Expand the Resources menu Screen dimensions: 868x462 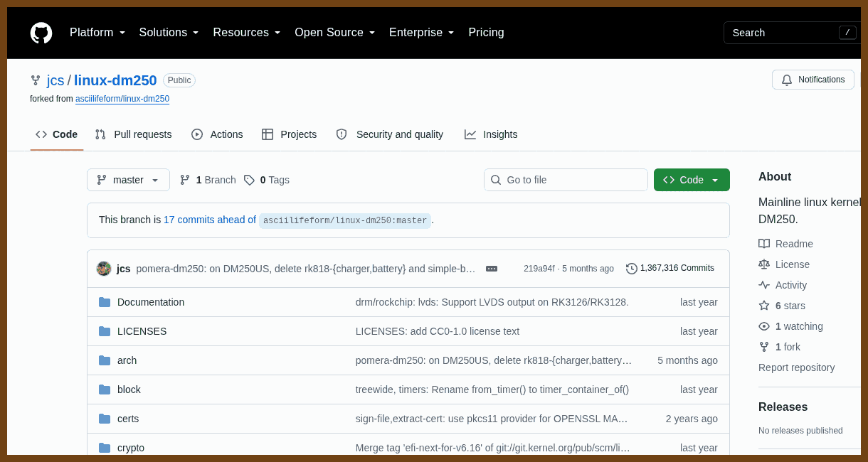[x=247, y=33]
